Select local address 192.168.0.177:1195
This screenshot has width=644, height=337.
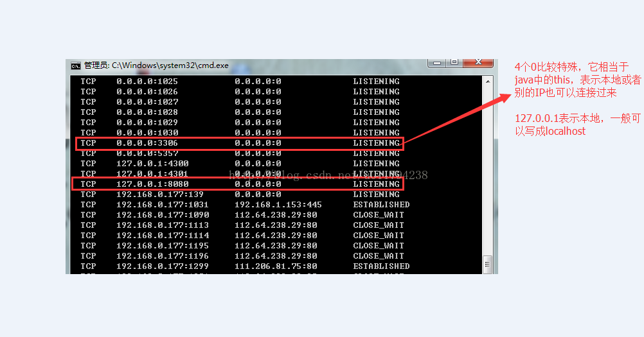pos(163,245)
